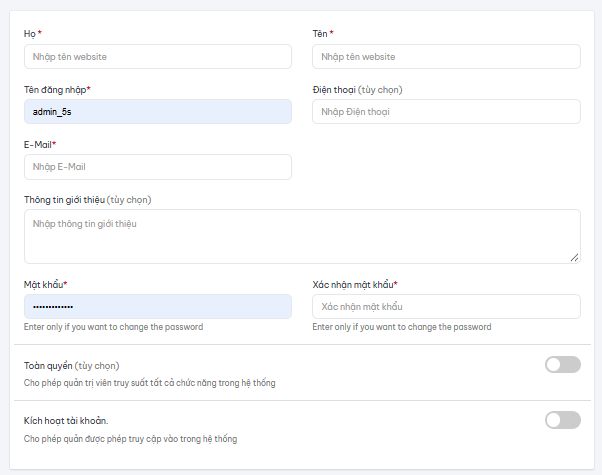Enable the Toàn quyền toggle switch
Image resolution: width=602 pixels, height=475 pixels.
pos(562,364)
